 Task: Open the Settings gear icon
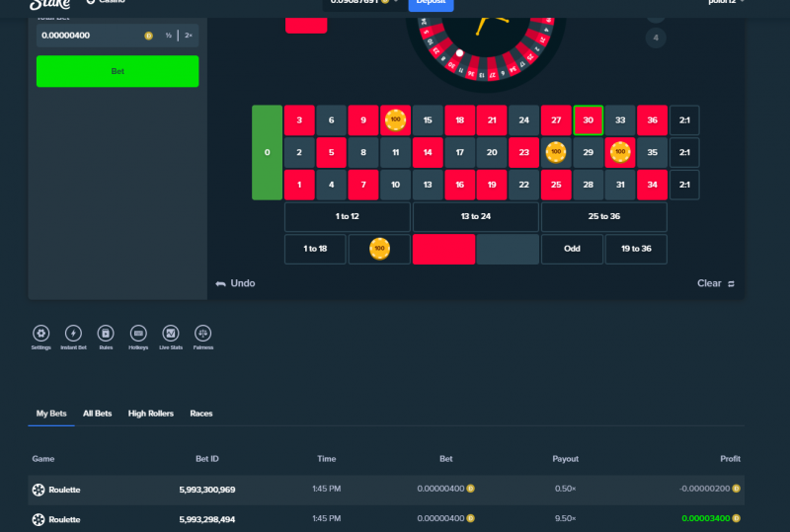click(40, 333)
